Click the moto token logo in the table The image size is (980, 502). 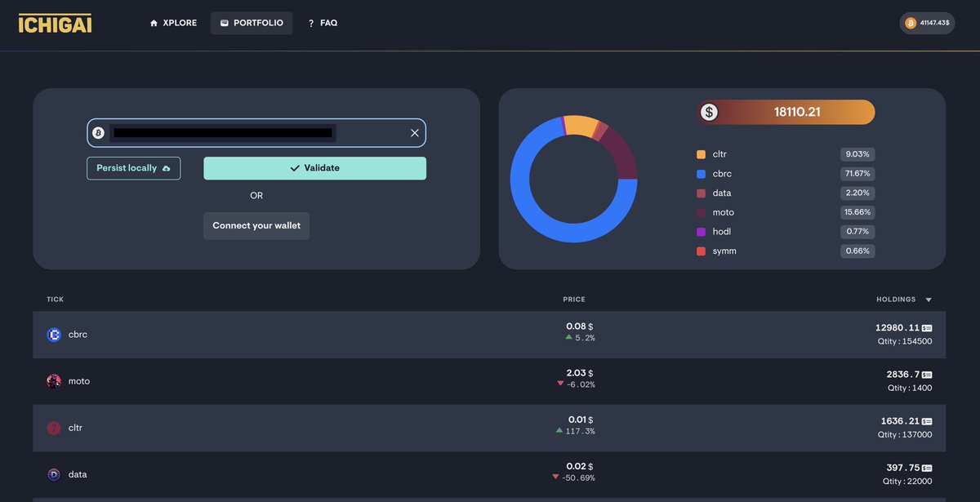pyautogui.click(x=54, y=381)
